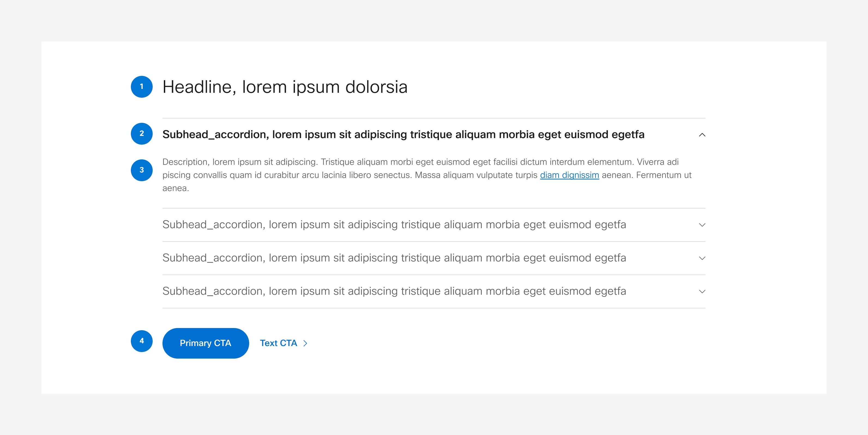The height and width of the screenshot is (435, 868).
Task: Expand the last accordion's down chevron
Action: 702,291
